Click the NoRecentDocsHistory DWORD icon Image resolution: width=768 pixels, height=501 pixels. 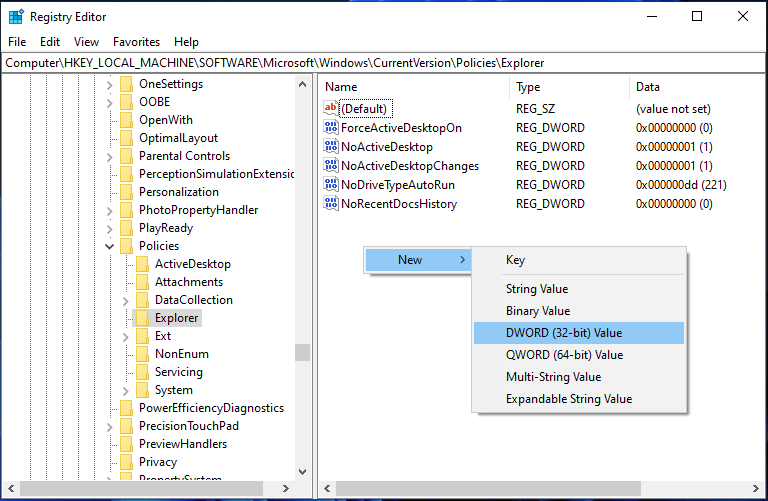pos(331,204)
